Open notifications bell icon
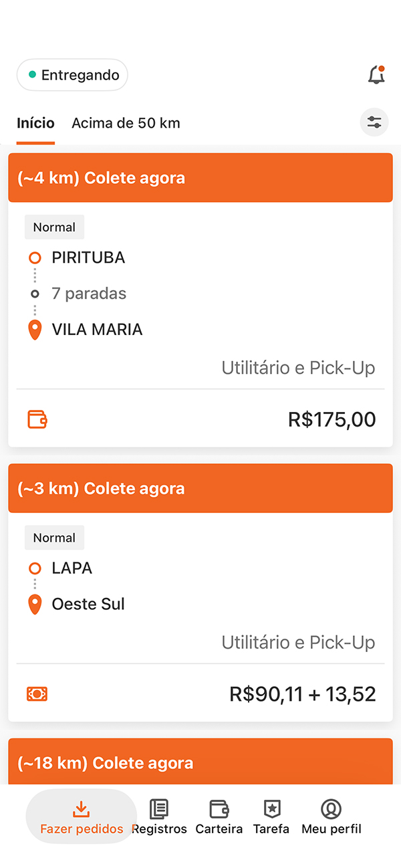401x868 pixels. point(377,75)
